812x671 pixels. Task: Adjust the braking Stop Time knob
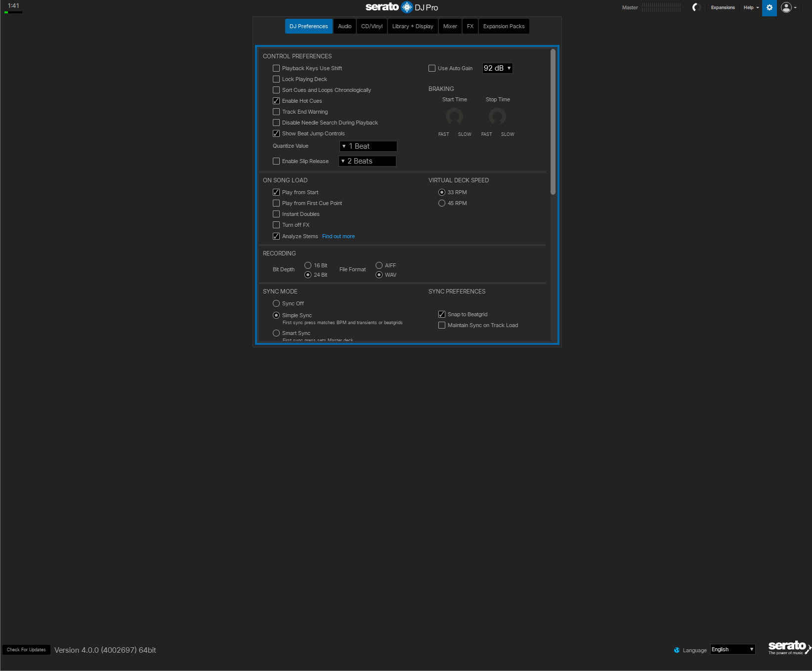click(497, 117)
